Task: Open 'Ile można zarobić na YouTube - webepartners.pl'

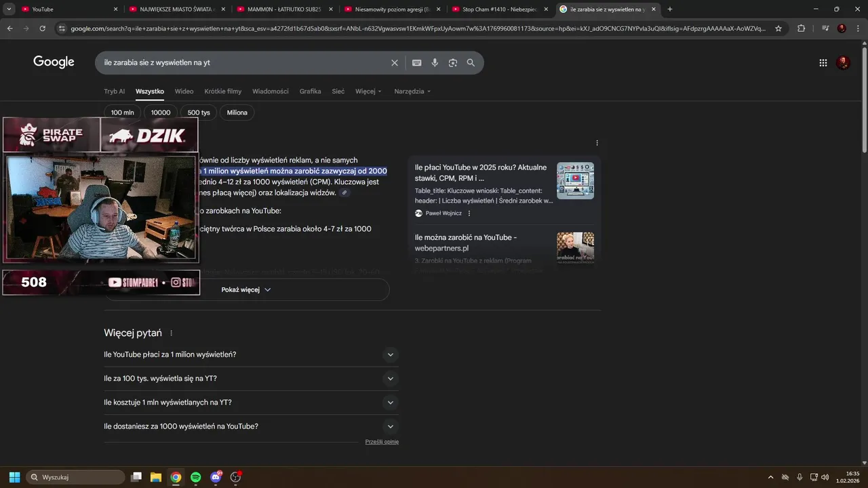Action: point(466,243)
